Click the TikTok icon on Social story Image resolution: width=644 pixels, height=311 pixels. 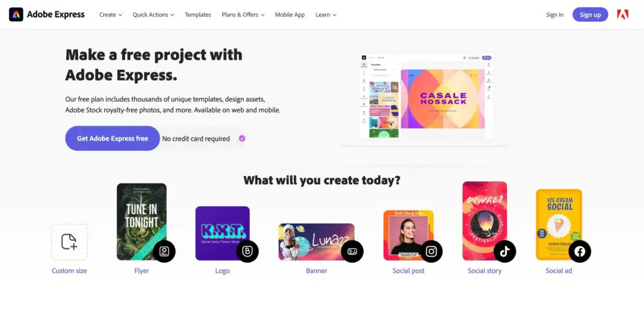(x=505, y=251)
